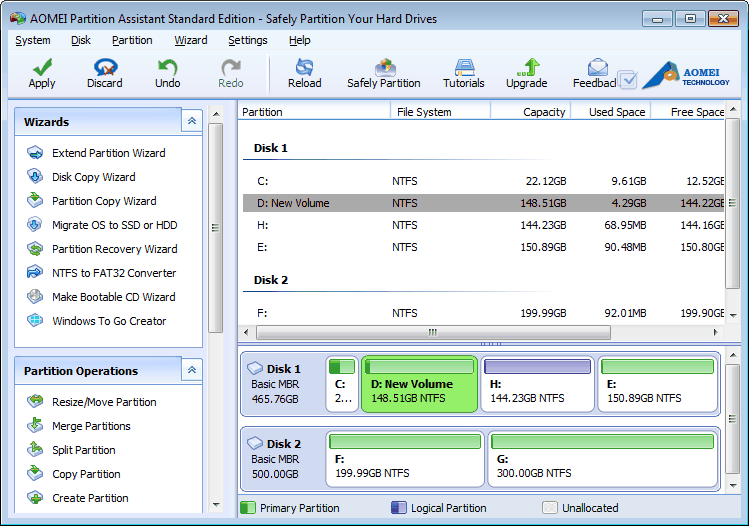Open the Settings menu

(x=247, y=41)
